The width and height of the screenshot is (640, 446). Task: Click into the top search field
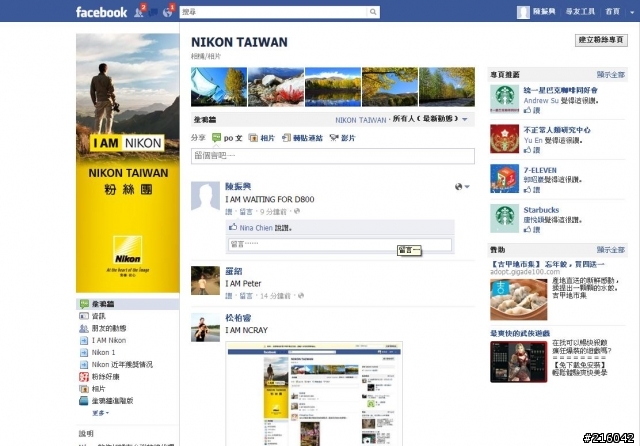pos(273,12)
